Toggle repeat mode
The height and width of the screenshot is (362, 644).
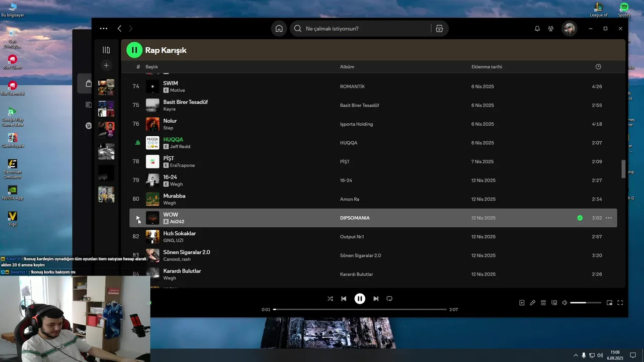[389, 299]
